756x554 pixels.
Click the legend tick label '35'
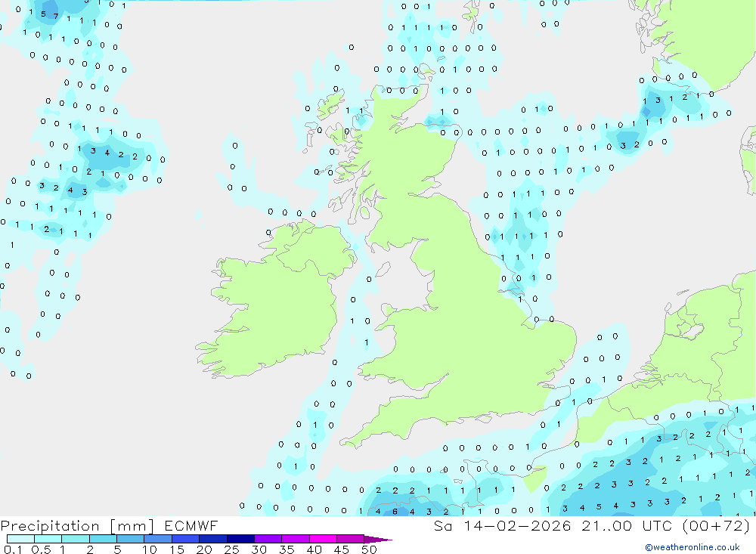[287, 549]
